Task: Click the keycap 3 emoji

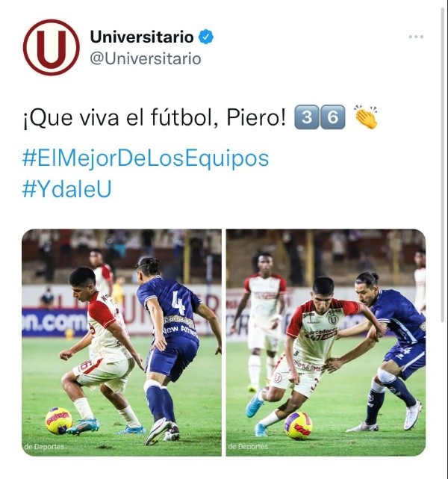Action: pos(307,117)
